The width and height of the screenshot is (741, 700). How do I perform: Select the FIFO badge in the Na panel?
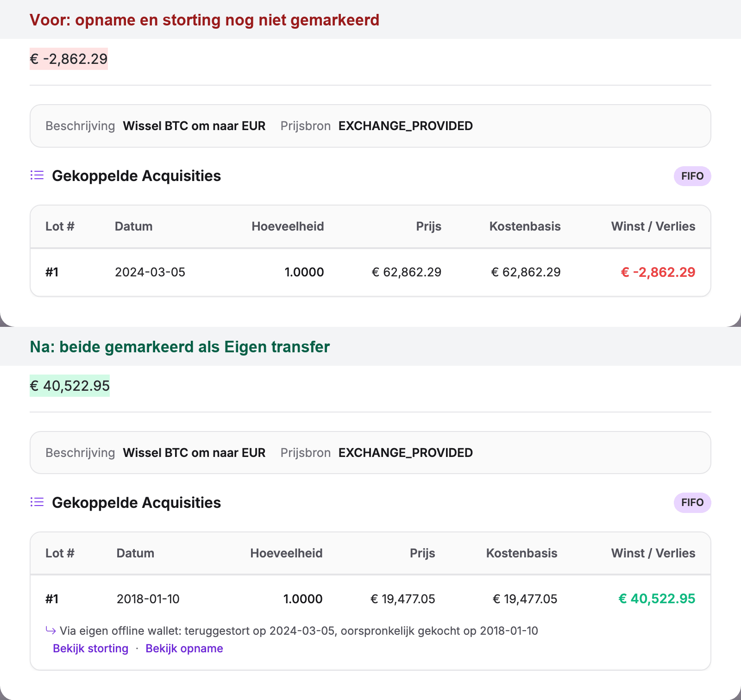[x=692, y=502]
